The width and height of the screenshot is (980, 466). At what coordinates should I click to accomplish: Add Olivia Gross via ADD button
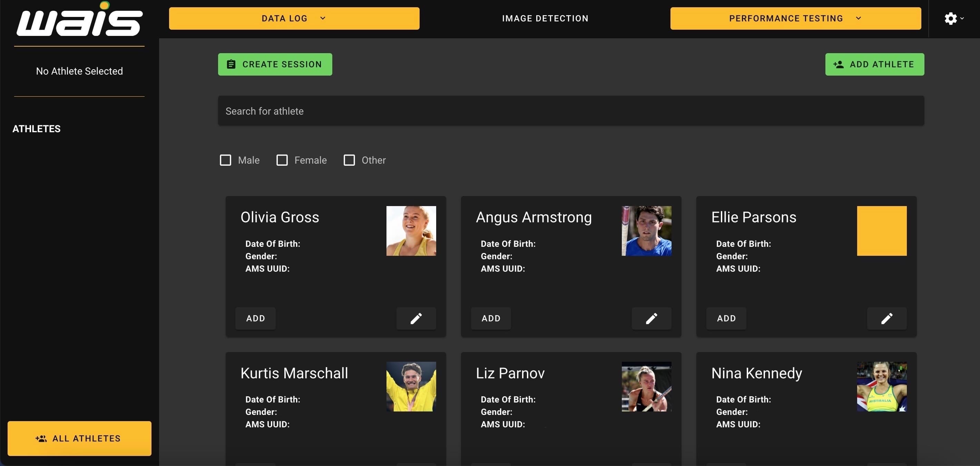[x=255, y=318]
